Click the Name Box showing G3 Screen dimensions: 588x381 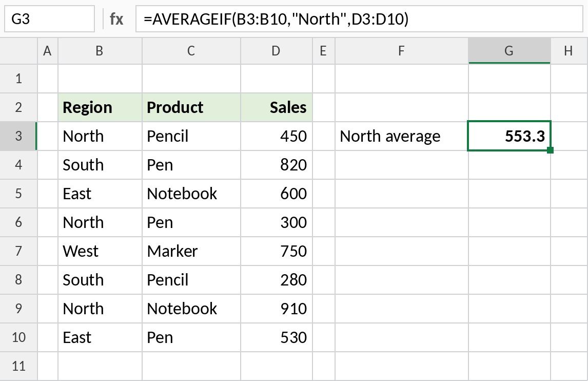(x=49, y=19)
